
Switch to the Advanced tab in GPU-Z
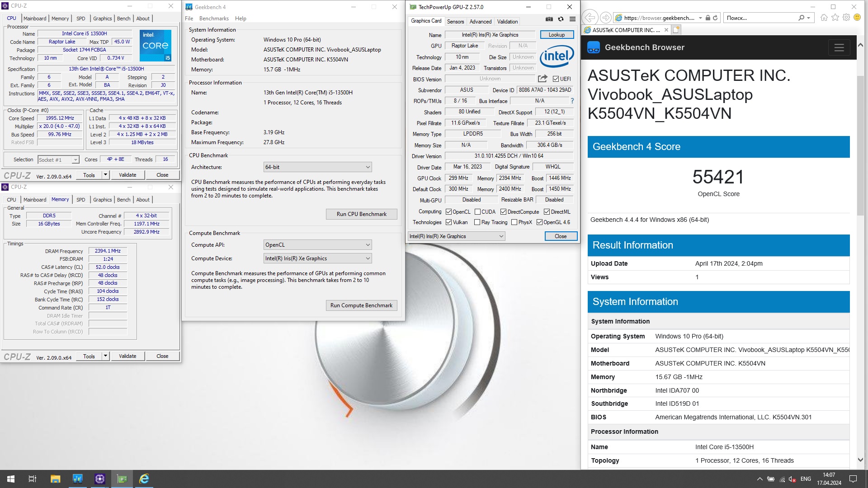pyautogui.click(x=480, y=22)
